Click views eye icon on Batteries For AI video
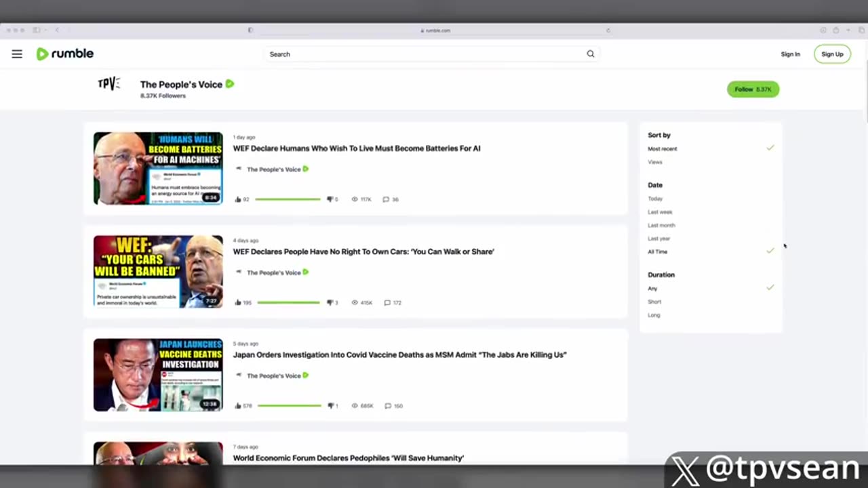The width and height of the screenshot is (868, 488). [x=355, y=199]
